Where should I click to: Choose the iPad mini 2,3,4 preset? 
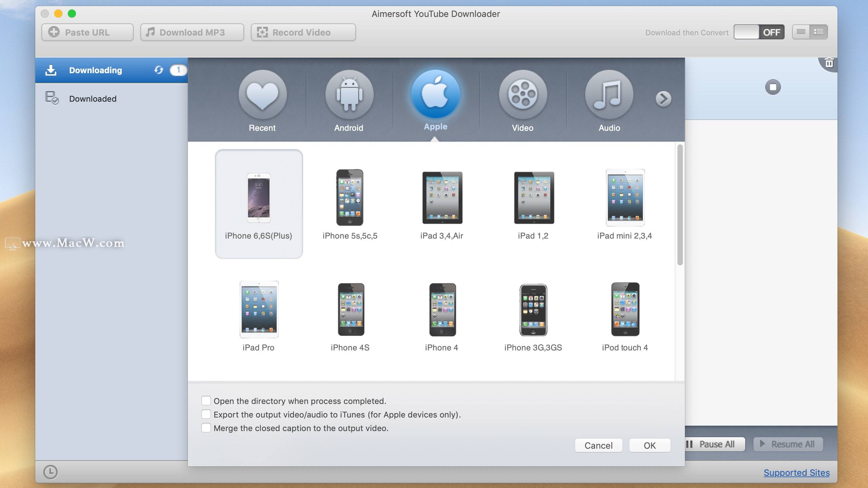625,205
